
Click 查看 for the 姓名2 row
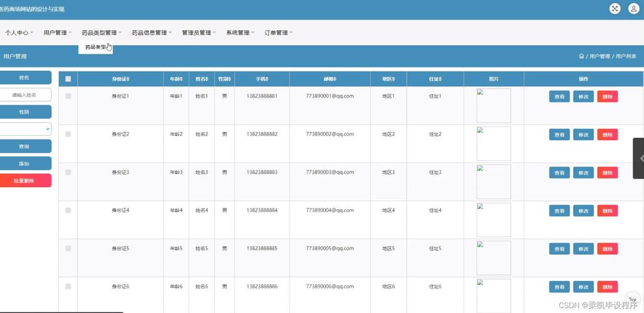click(559, 135)
